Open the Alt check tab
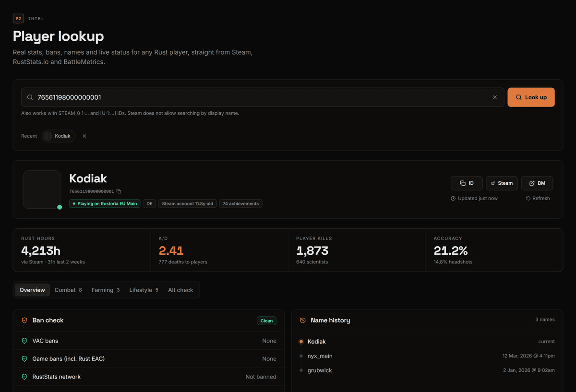The width and height of the screenshot is (576, 392). click(x=180, y=290)
